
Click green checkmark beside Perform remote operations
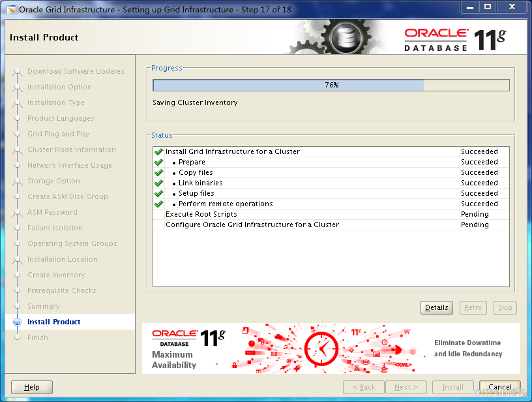(x=158, y=204)
